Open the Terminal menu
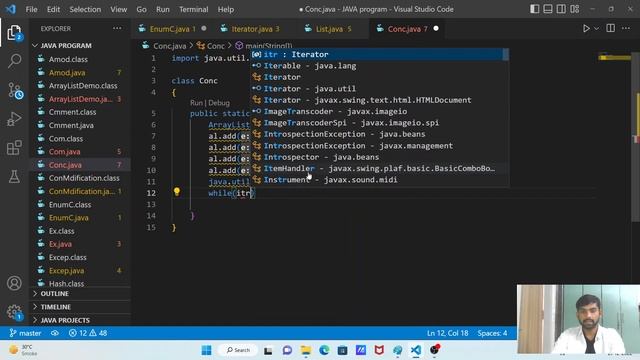This screenshot has height=360, width=640. [x=193, y=9]
